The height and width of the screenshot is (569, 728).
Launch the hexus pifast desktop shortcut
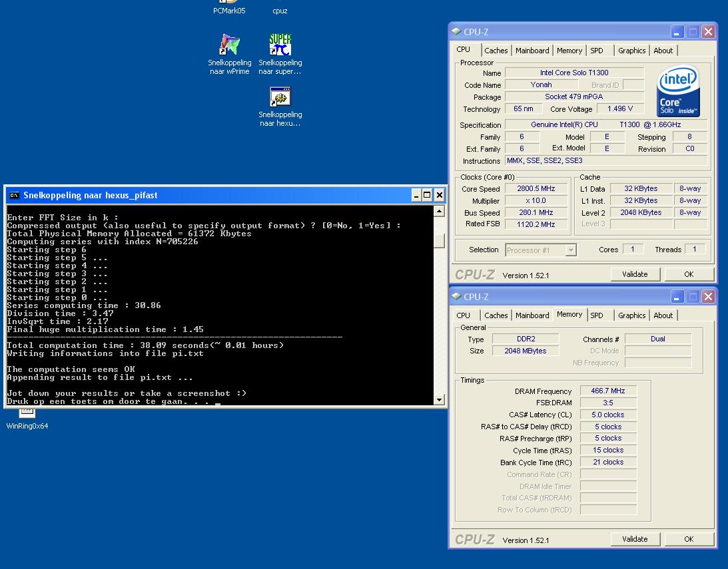click(280, 106)
